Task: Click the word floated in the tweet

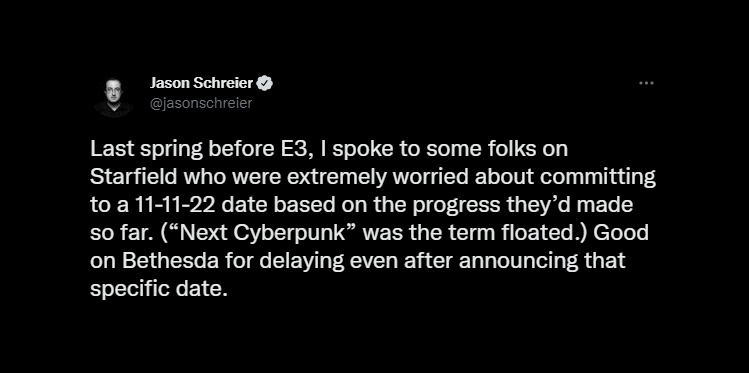Action: 550,234
